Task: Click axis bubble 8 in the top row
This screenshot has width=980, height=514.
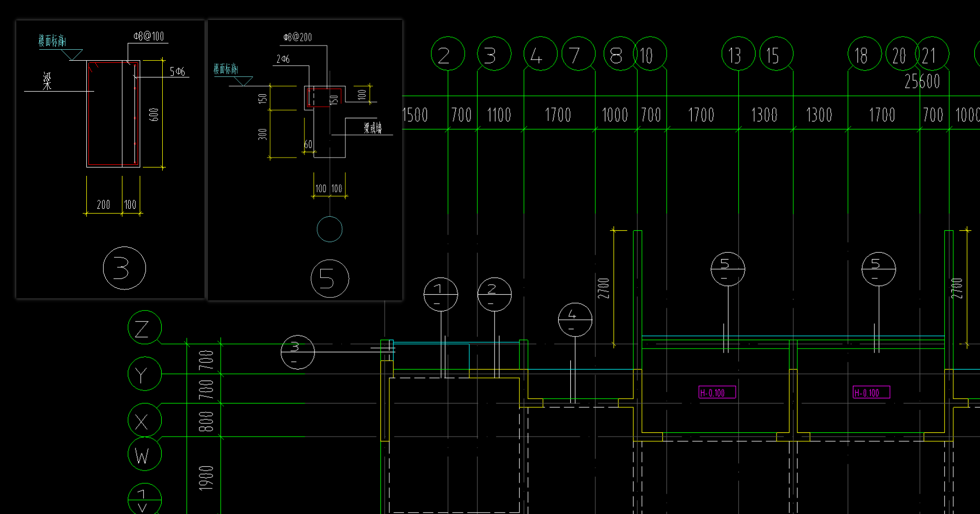Action: 620,53
